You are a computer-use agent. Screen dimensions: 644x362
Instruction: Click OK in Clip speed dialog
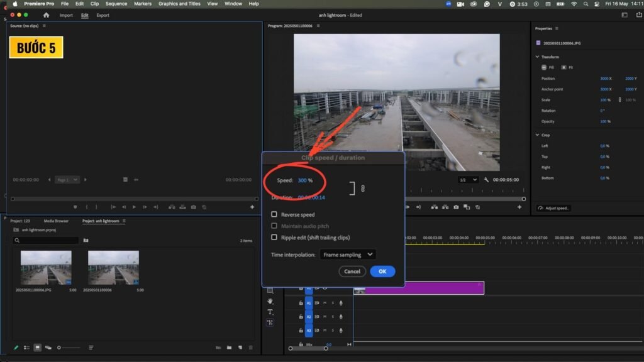382,271
